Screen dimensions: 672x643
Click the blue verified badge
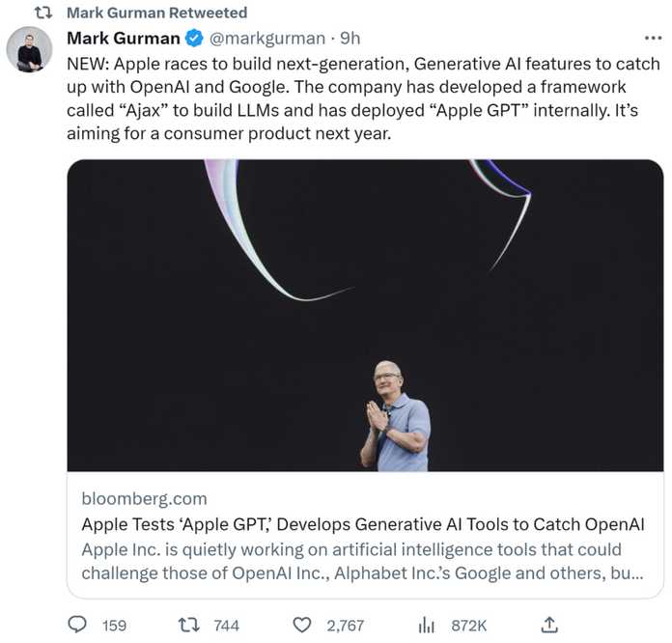[194, 39]
